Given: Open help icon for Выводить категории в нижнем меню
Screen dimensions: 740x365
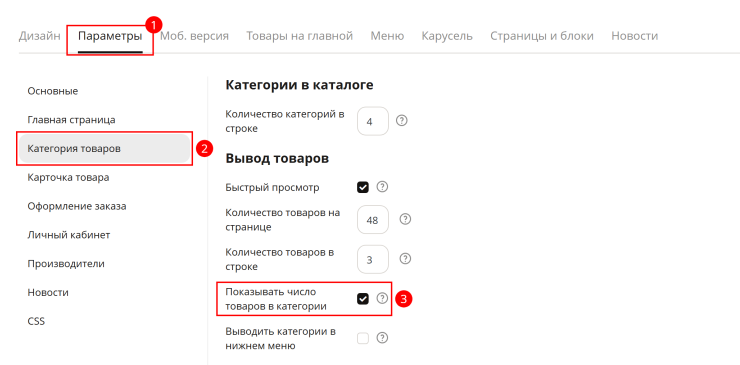Looking at the screenshot, I should pos(382,338).
